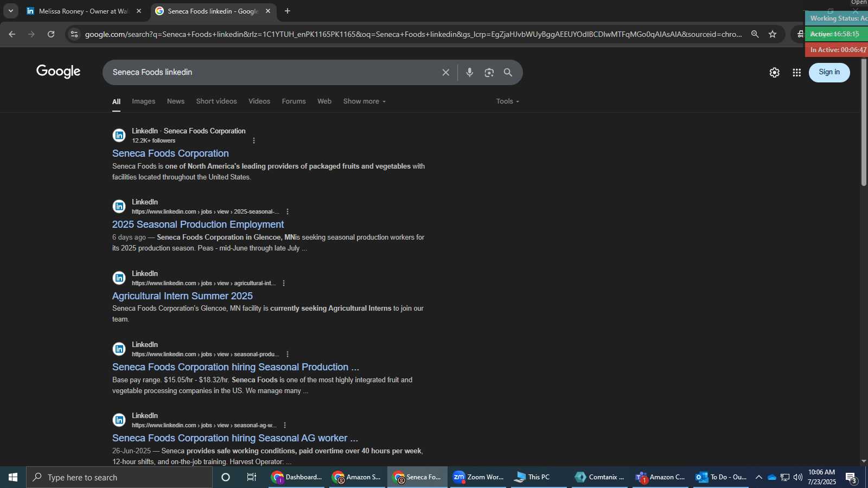
Task: View site information icon in address bar
Action: click(x=74, y=34)
